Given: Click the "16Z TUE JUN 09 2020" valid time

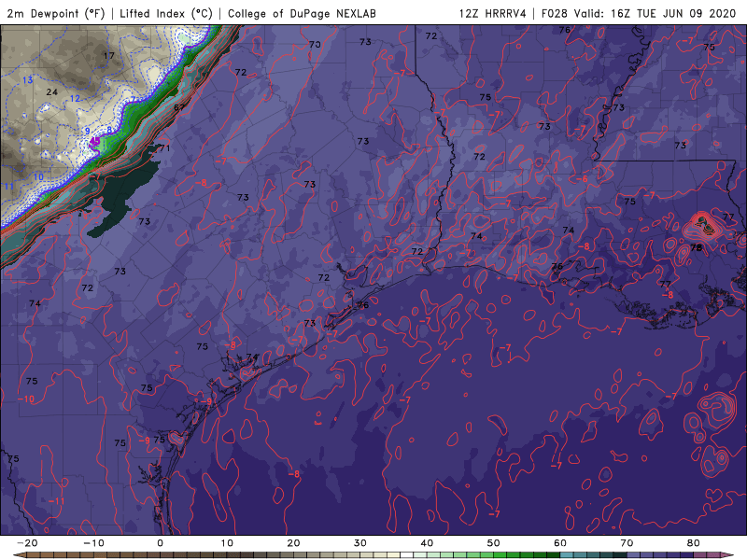Looking at the screenshot, I should click(673, 13).
